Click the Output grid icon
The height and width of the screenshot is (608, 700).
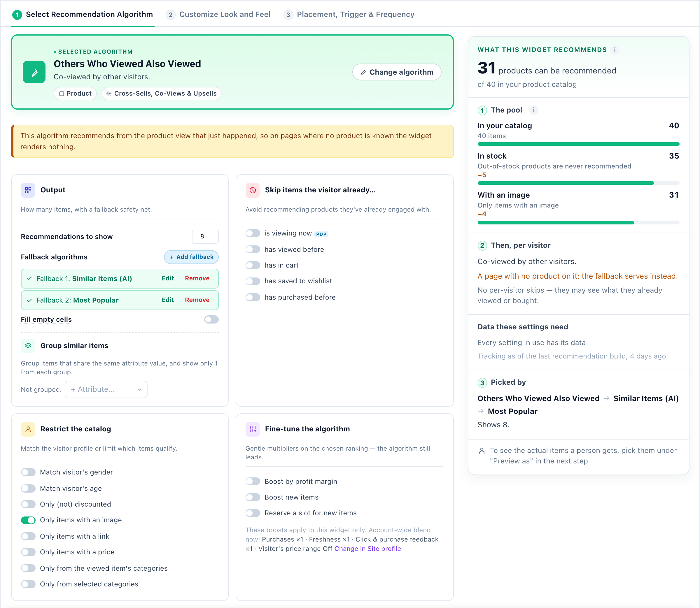tap(28, 190)
